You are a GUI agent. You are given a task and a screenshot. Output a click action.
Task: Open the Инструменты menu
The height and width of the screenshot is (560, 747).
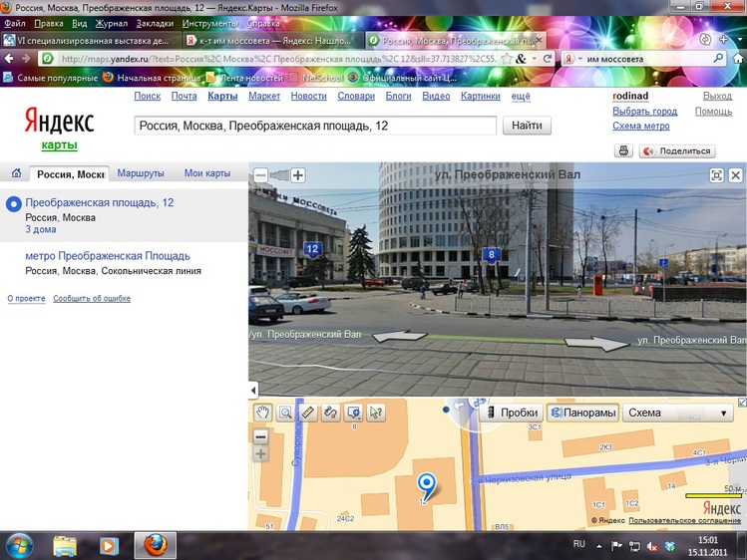coord(209,23)
